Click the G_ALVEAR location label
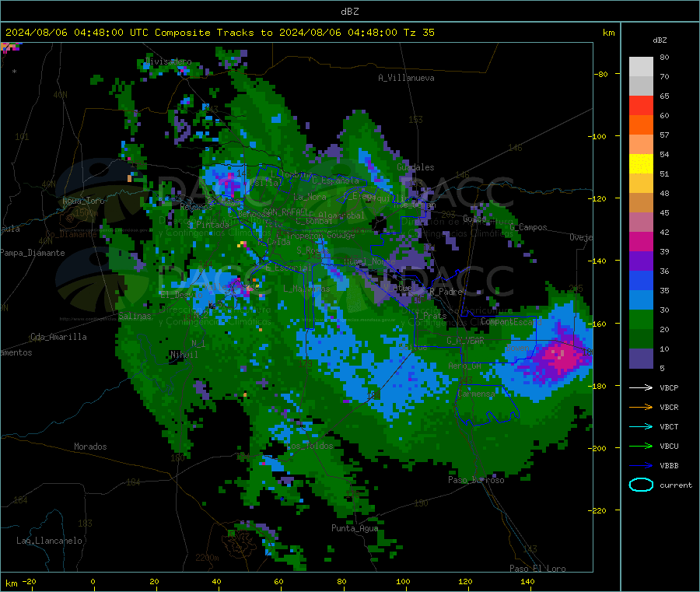 (465, 341)
